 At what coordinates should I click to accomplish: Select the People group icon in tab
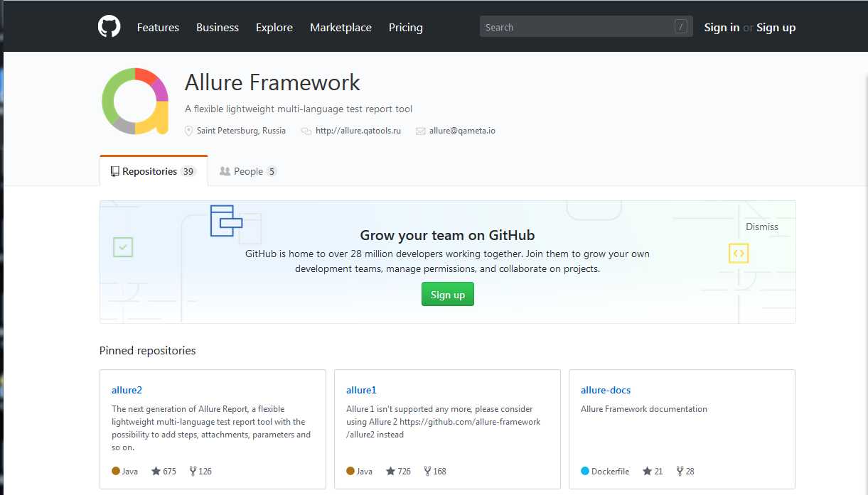click(225, 171)
